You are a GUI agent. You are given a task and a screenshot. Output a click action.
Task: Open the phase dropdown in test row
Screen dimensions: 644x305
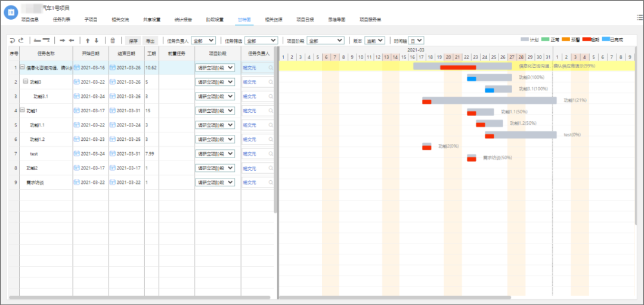click(x=215, y=154)
